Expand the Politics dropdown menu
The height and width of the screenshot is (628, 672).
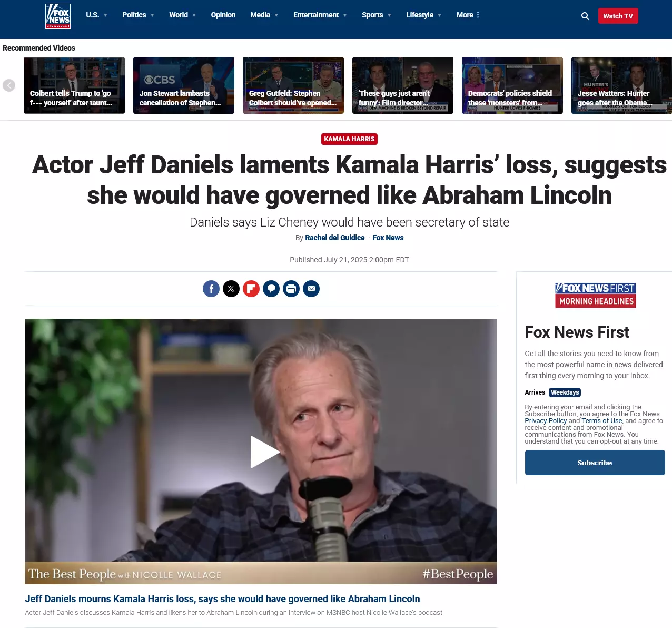tap(139, 15)
